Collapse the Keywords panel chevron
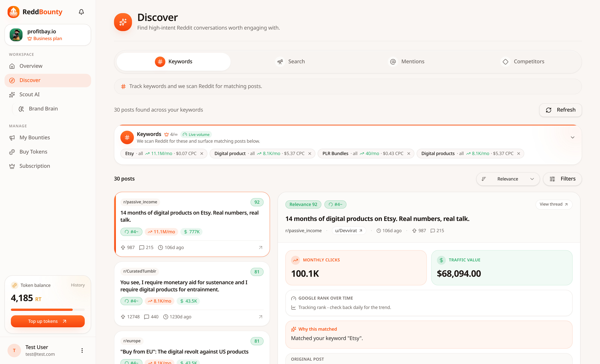Screen dimensions: 600x364 [572, 137]
